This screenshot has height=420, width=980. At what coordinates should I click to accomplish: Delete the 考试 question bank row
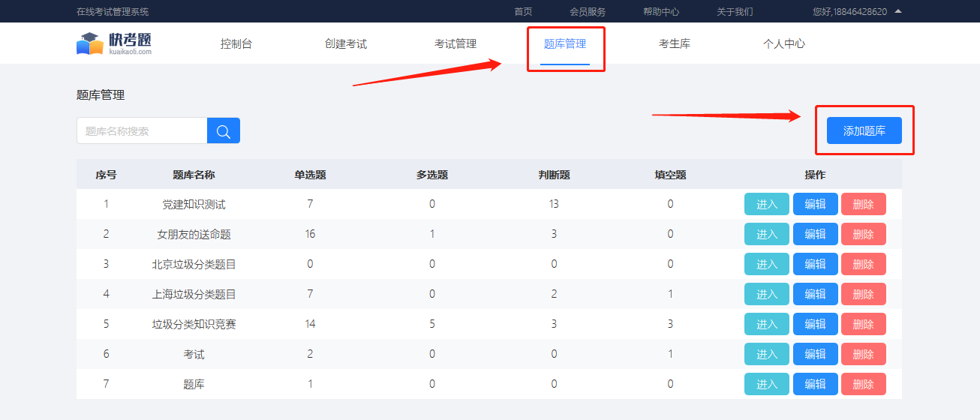[x=864, y=354]
